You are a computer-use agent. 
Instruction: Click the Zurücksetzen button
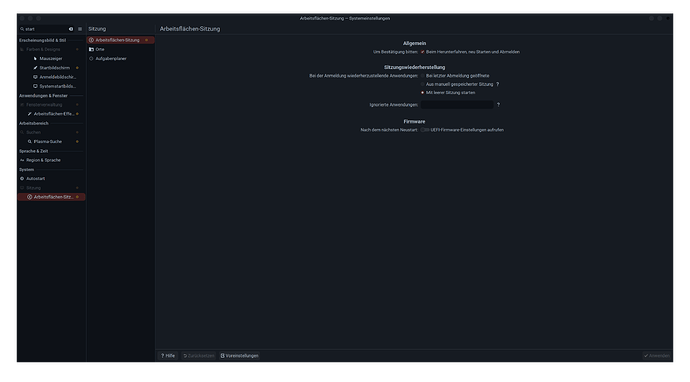[199, 356]
